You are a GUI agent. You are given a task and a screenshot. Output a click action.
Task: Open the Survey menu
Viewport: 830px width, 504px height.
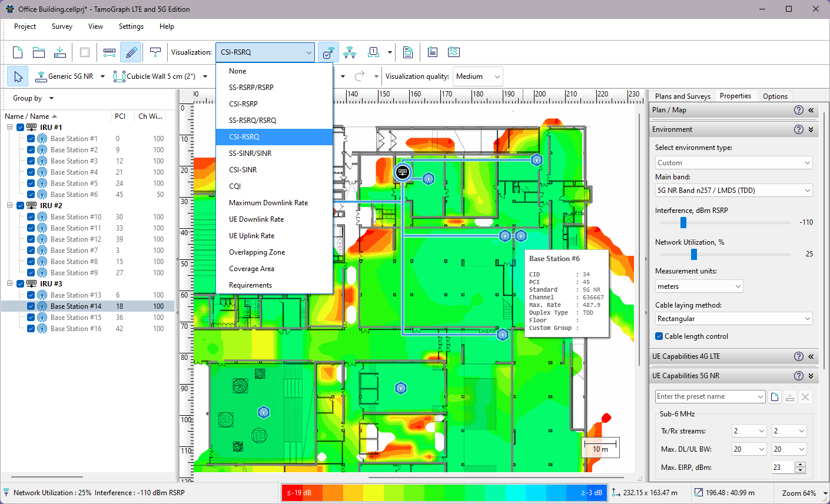point(62,26)
